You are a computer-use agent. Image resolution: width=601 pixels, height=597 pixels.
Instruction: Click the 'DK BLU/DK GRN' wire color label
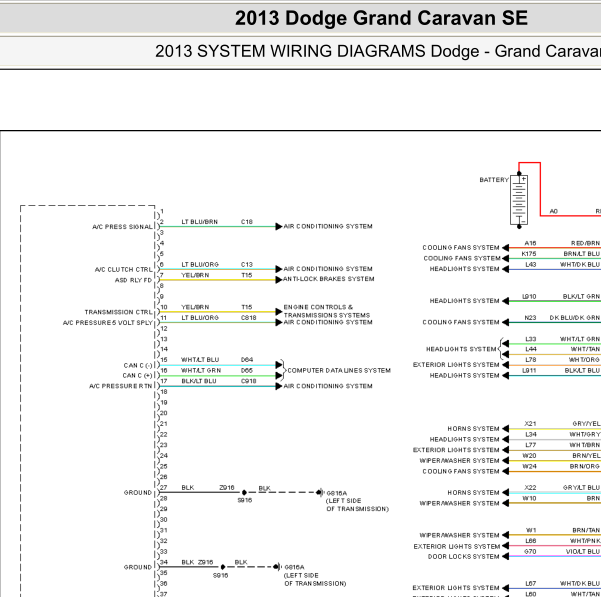point(575,318)
